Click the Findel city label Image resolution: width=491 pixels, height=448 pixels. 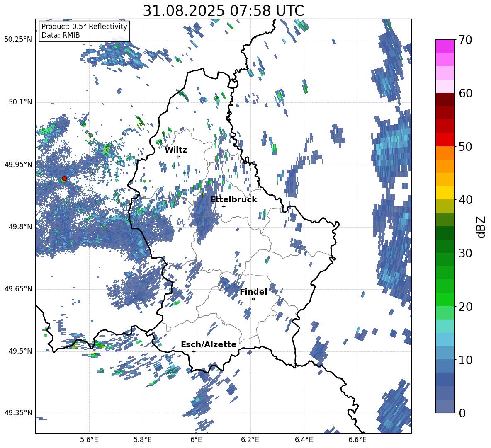tap(253, 292)
